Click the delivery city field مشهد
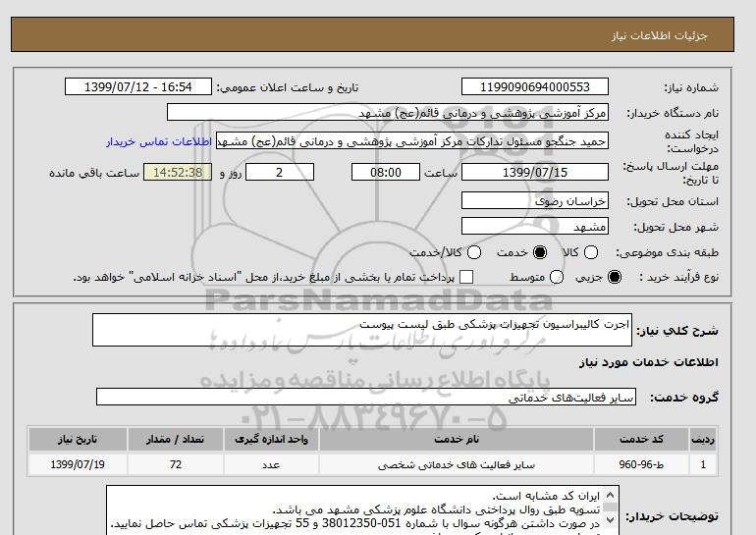The image size is (756, 535). pos(535,226)
